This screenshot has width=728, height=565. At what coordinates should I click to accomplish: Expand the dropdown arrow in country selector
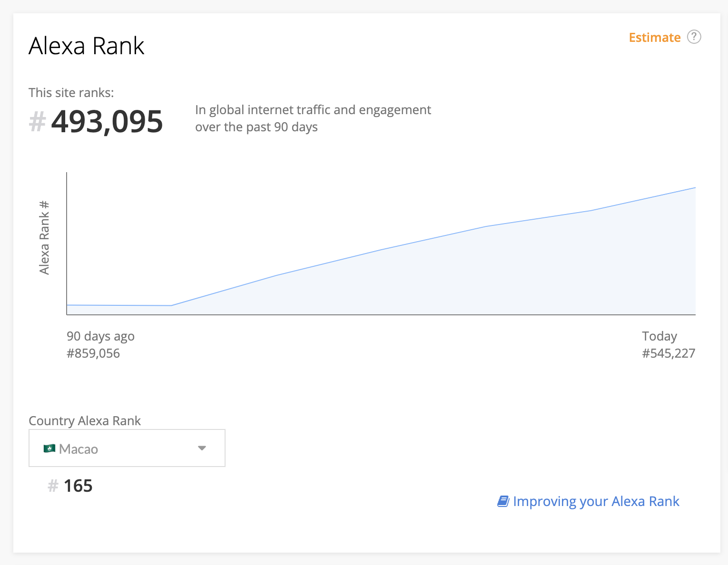pos(202,448)
